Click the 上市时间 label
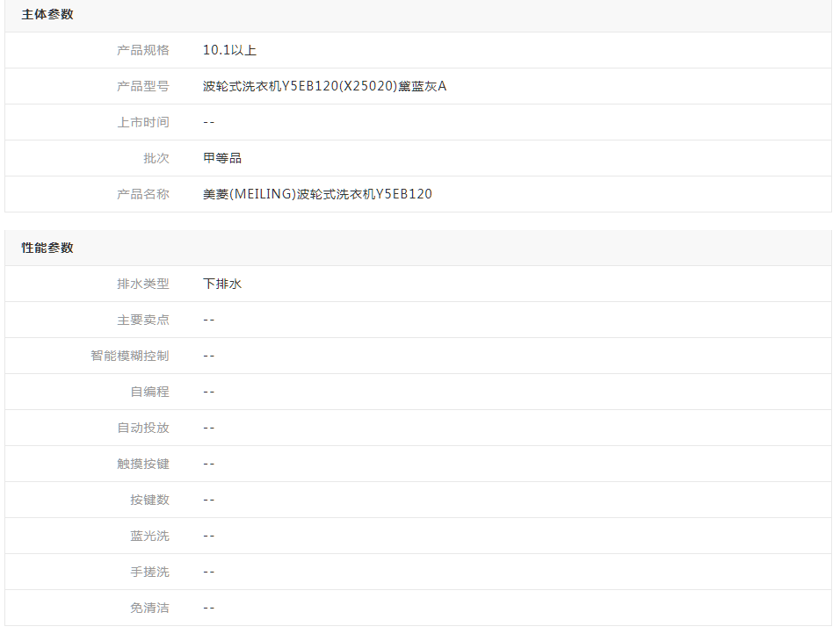This screenshot has width=840, height=641. tap(143, 123)
